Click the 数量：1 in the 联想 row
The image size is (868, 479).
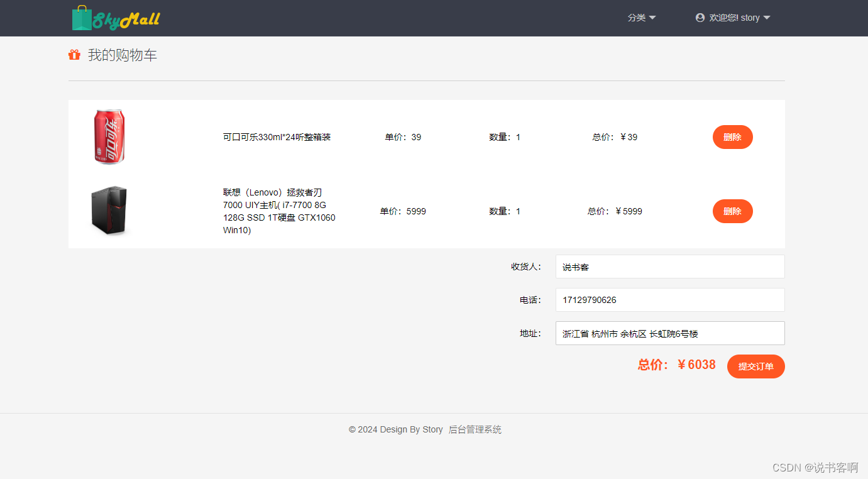click(505, 211)
